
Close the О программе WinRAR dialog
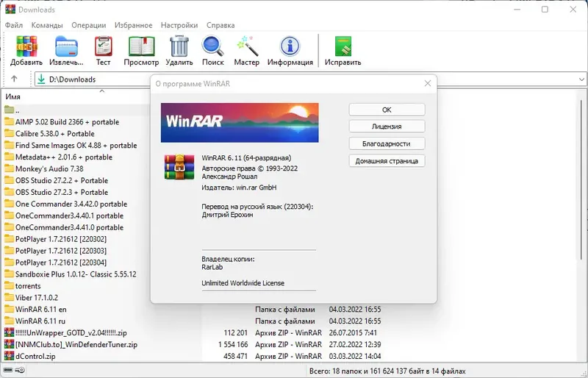coord(428,83)
